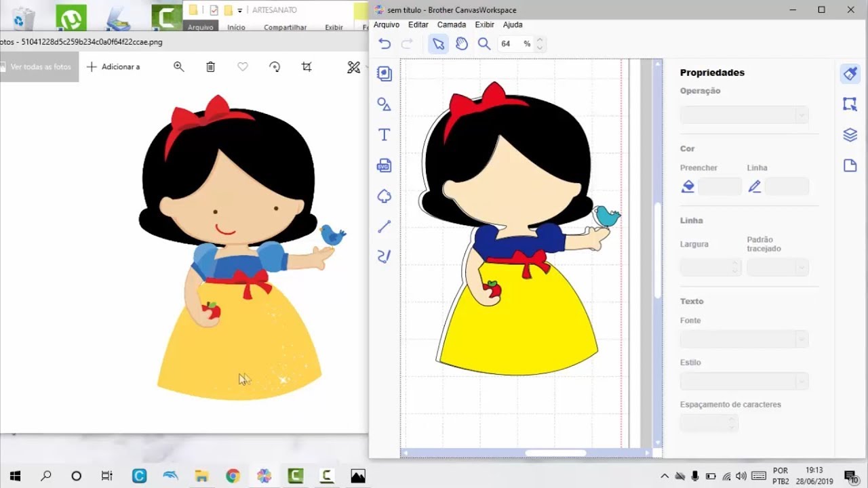Select the Text (T) tool
The width and height of the screenshot is (868, 488).
[384, 135]
